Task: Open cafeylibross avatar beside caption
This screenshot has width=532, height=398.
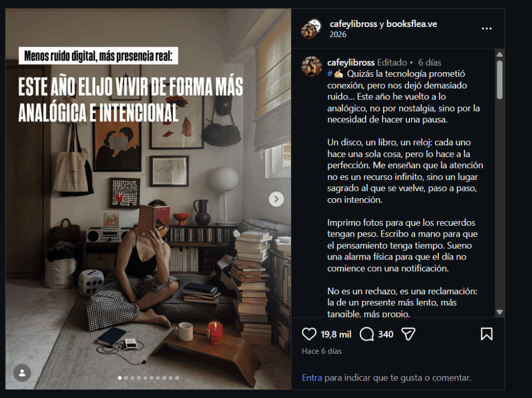Action: (312, 66)
